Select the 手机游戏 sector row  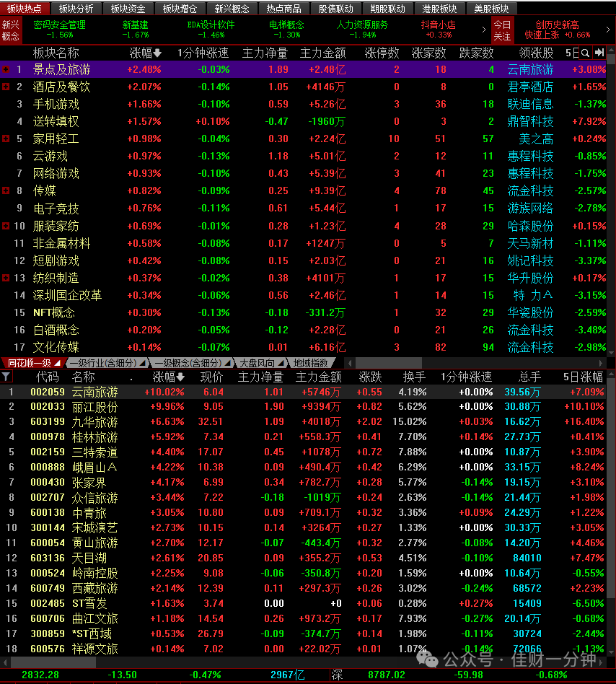coord(303,104)
